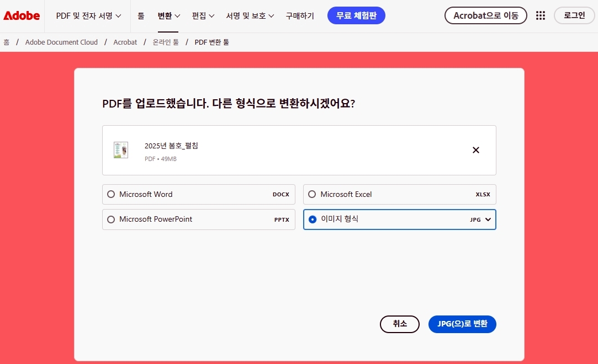Click the file name 2025년 봄호_펼침

tap(171, 146)
